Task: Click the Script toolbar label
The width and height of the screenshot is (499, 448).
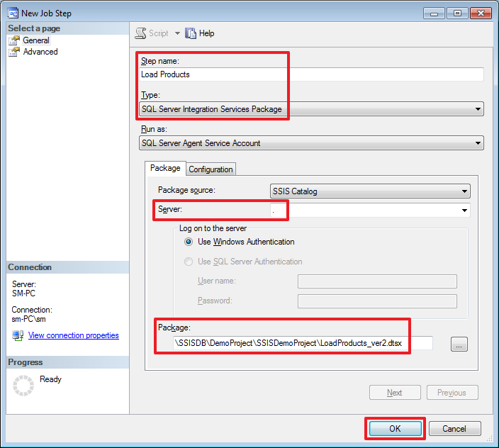Action: [x=159, y=33]
